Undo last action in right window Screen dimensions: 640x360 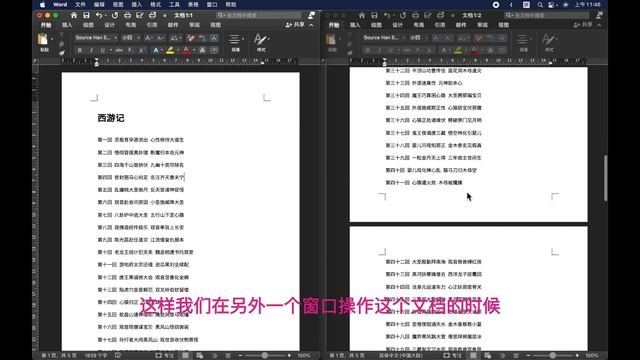(x=387, y=15)
